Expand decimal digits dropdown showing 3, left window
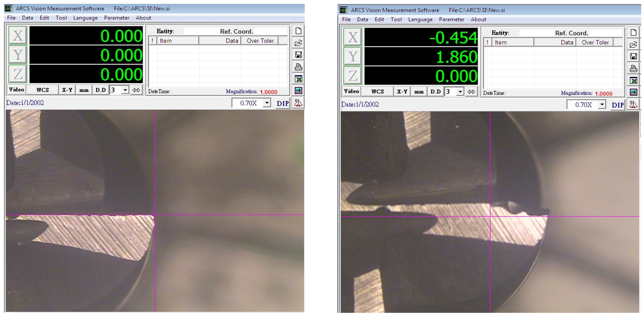This screenshot has width=644, height=316. [125, 90]
